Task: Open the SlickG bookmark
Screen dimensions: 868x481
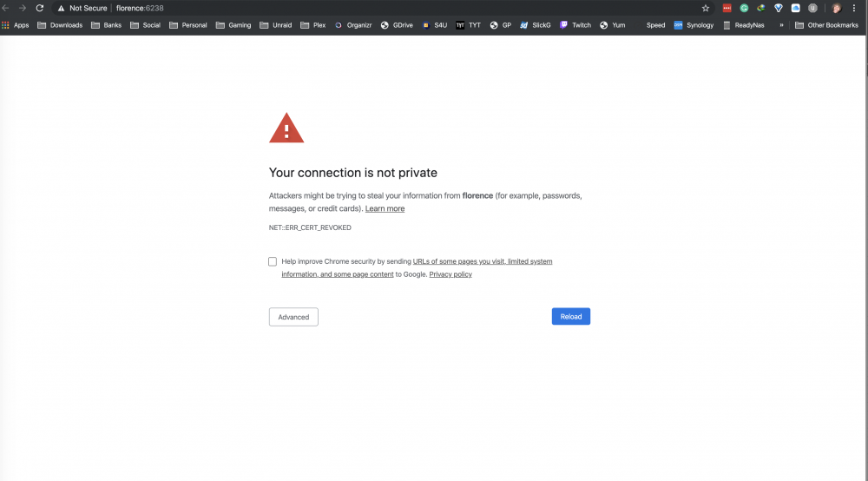Action: pos(536,25)
